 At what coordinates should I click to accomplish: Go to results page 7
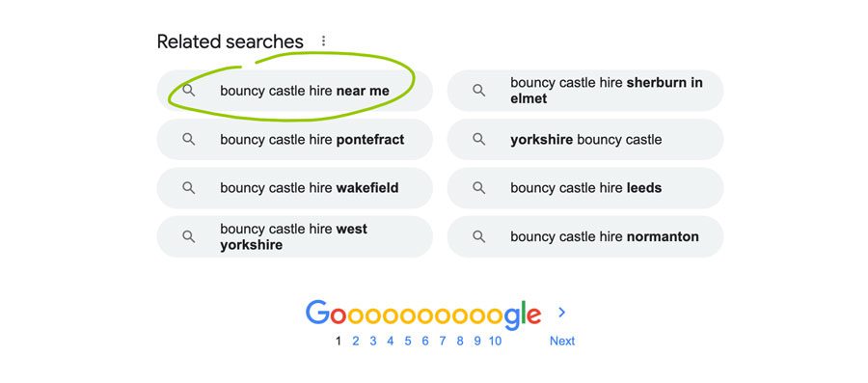pos(443,341)
